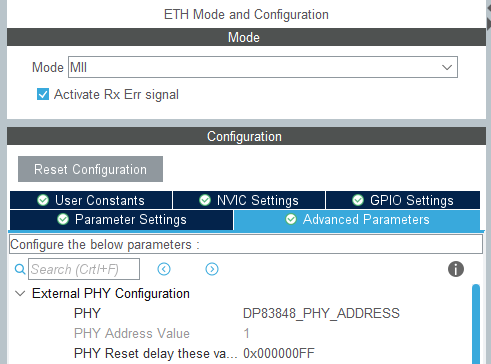Screen dimensions: 491x364
Task: Open the Mode MII dropdown
Action: coord(263,67)
